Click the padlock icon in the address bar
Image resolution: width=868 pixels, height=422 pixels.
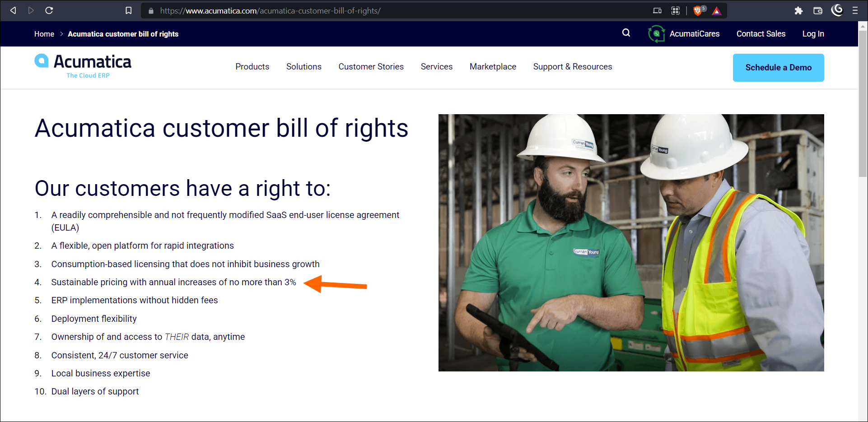click(x=151, y=10)
